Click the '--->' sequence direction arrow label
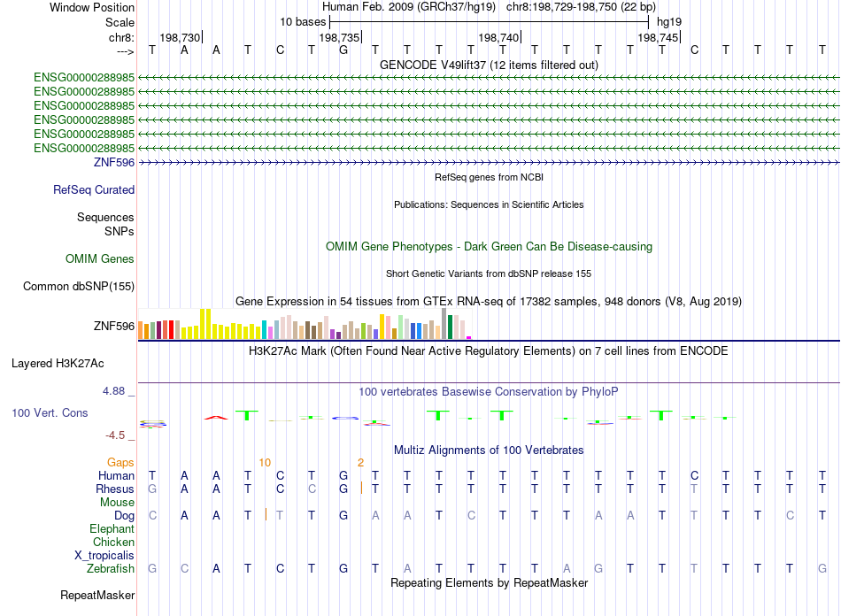The image size is (841, 616). point(125,51)
